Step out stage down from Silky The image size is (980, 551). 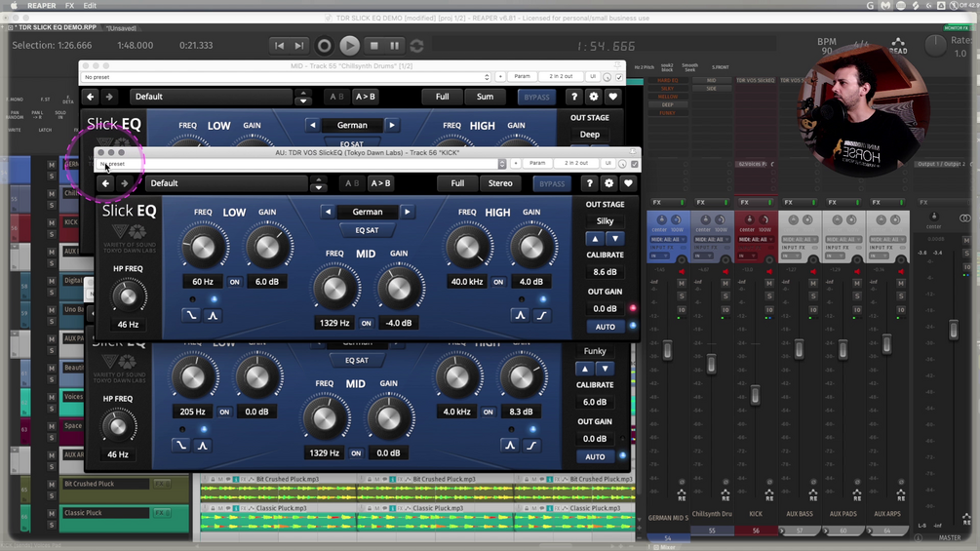(x=615, y=239)
